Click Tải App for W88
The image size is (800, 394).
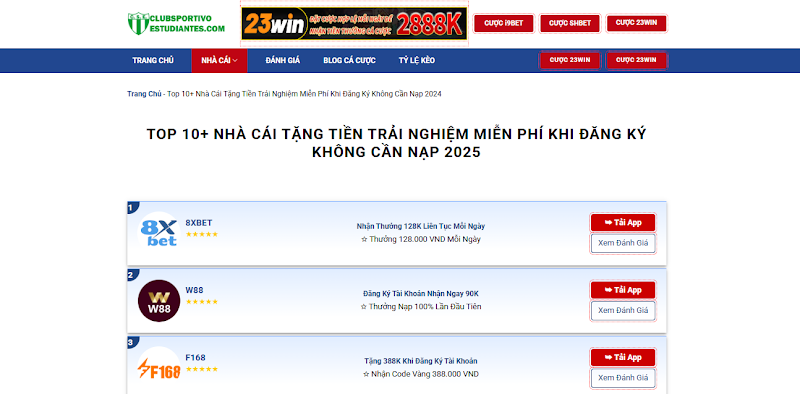click(x=623, y=290)
